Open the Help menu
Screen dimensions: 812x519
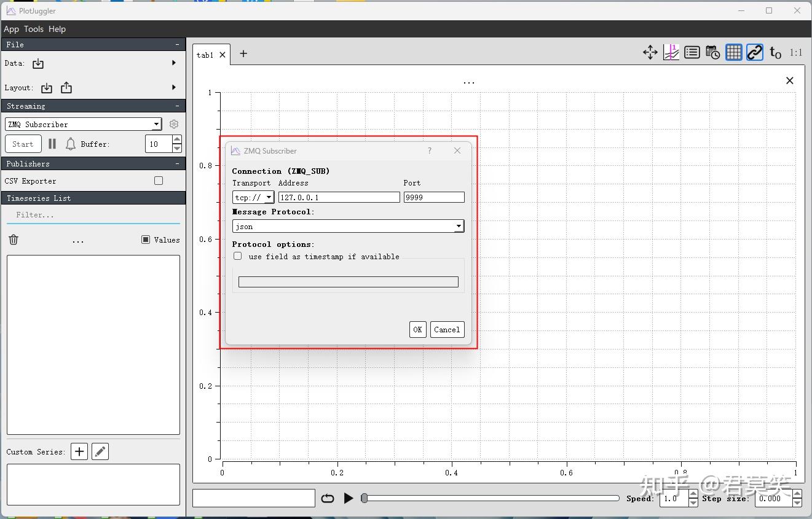pyautogui.click(x=57, y=29)
